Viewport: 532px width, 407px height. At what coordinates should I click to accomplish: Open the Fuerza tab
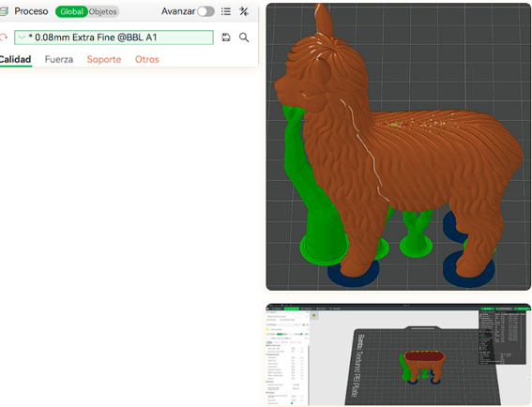(x=59, y=59)
